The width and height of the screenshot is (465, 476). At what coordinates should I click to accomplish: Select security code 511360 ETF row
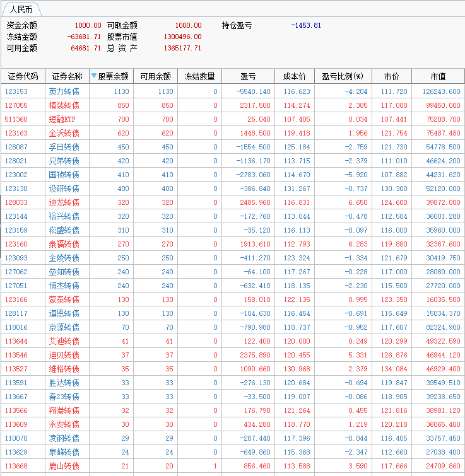(x=16, y=119)
